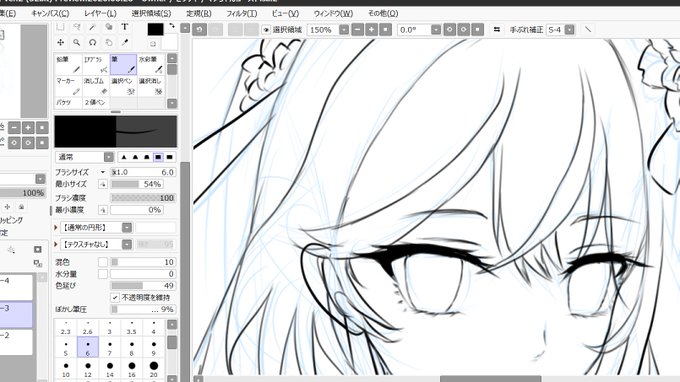Choose the 鉛筆 pencil brush
This screenshot has width=680, height=382.
click(68, 64)
